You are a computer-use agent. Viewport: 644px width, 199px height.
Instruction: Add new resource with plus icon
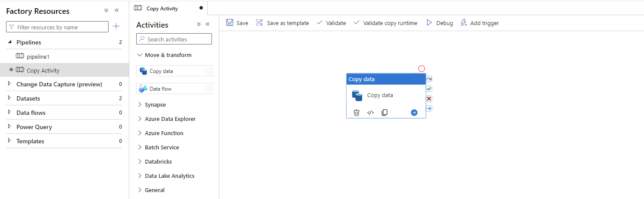(116, 27)
